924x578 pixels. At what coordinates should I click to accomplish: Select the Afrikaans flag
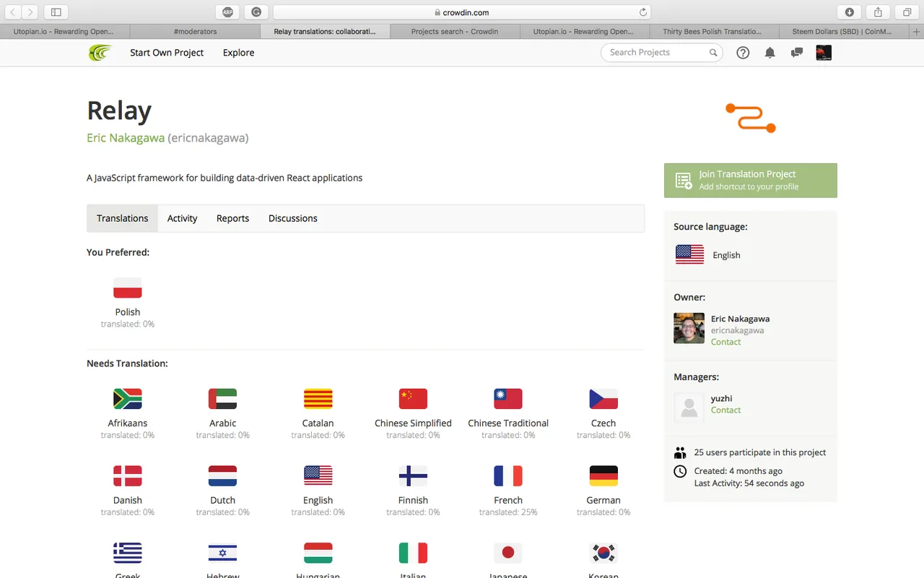[x=128, y=399]
